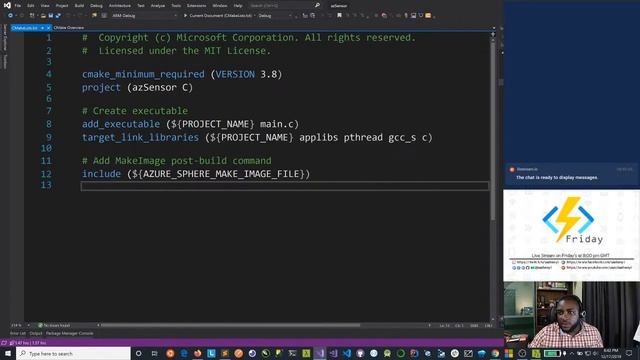Image resolution: width=640 pixels, height=360 pixels.
Task: Click 'project' keyword on line 5
Action: 101,88
